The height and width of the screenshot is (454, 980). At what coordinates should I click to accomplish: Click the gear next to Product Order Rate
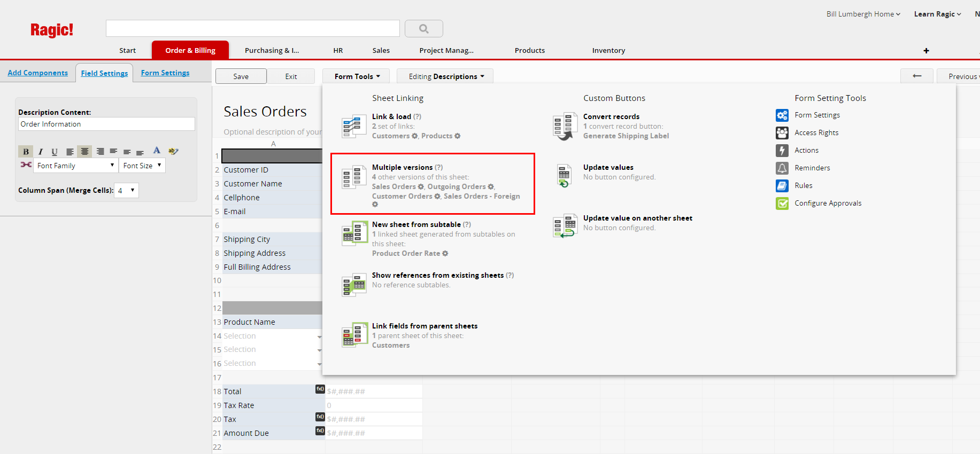445,254
